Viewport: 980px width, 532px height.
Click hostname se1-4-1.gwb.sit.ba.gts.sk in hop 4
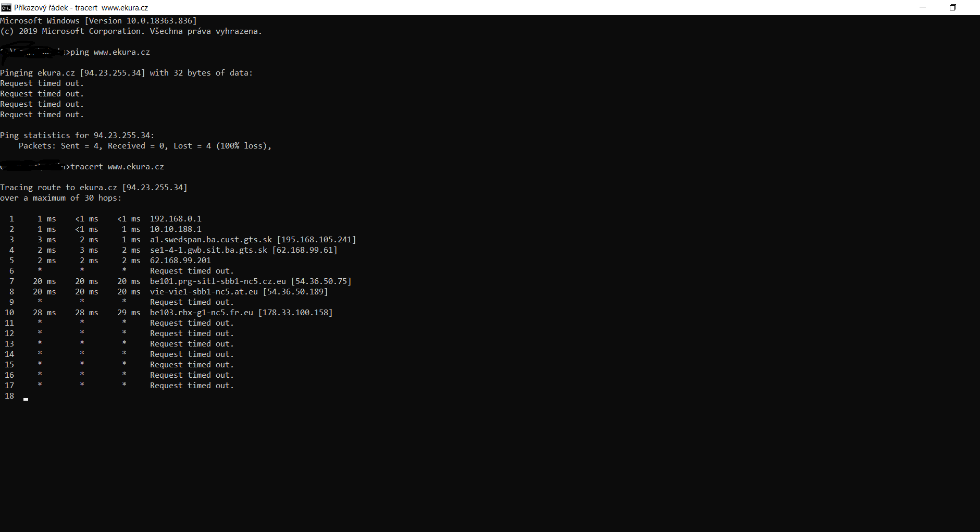point(208,250)
